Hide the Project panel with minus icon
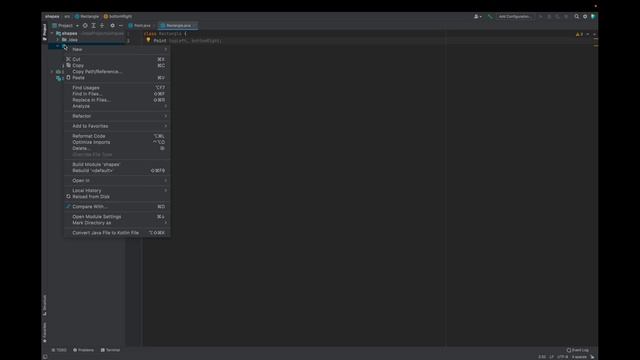The image size is (640, 360). point(121,25)
